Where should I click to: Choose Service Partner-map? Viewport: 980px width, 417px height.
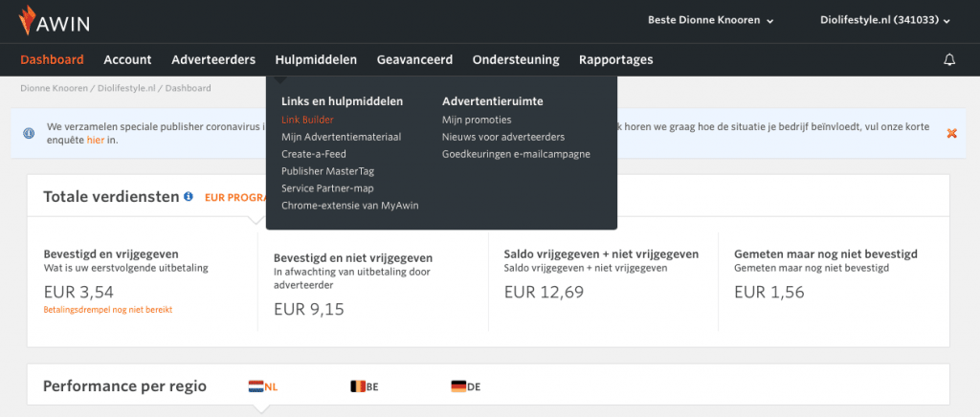point(327,187)
